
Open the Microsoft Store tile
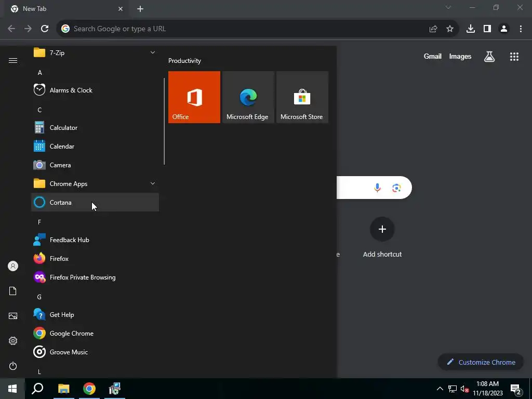(x=302, y=97)
